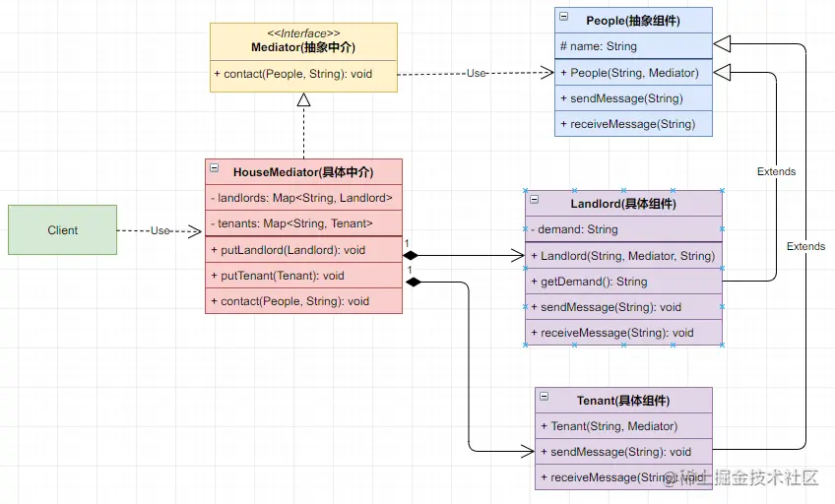The image size is (835, 504).
Task: Click the # name: String attribute
Action: [633, 46]
